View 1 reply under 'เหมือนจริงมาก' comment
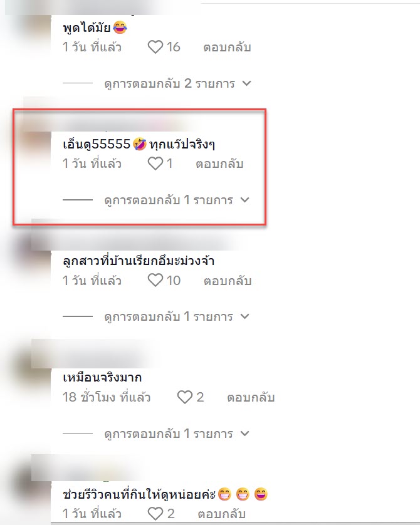The height and width of the screenshot is (525, 420). click(177, 434)
